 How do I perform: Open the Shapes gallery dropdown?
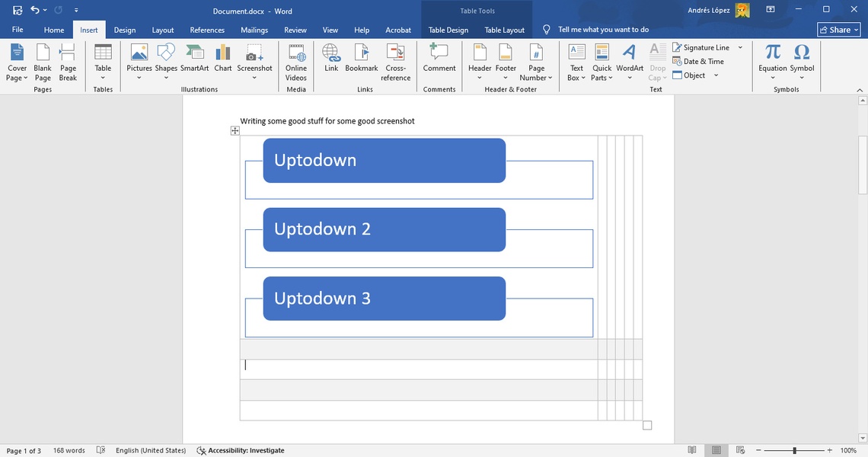coord(166,77)
